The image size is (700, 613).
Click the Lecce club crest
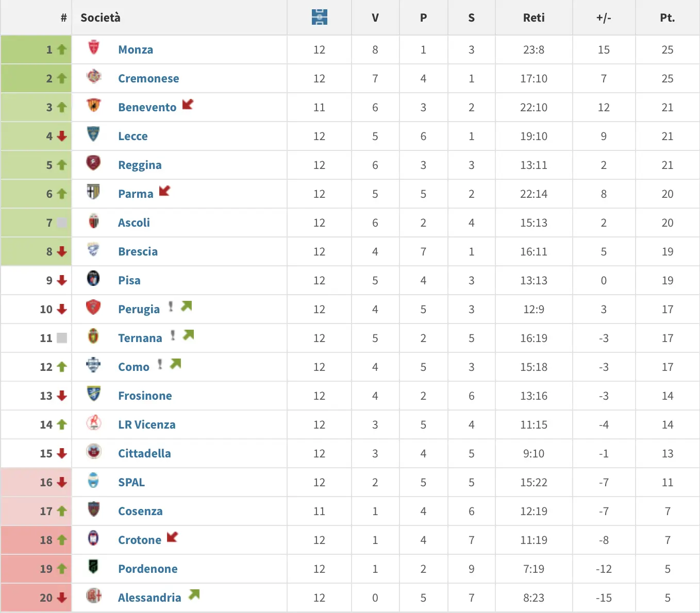coord(93,134)
